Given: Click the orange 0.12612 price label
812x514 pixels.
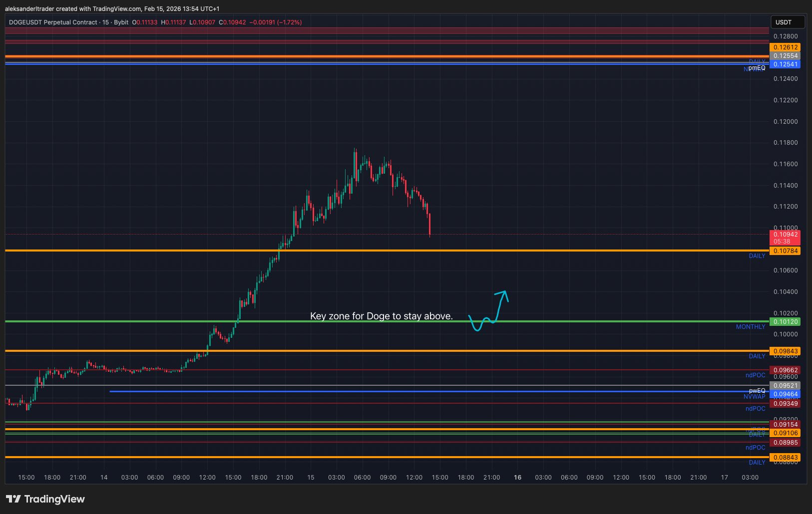Looking at the screenshot, I should (785, 47).
